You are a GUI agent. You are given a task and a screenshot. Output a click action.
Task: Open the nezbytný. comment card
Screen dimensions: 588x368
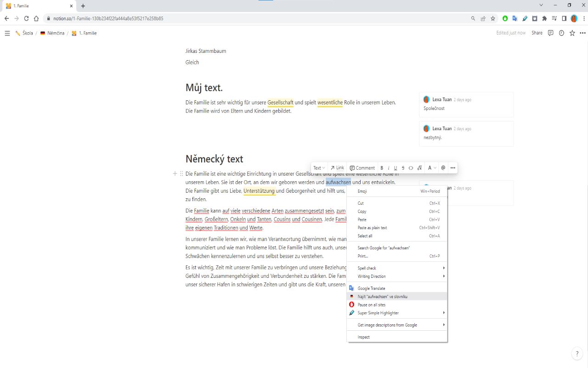(x=466, y=133)
